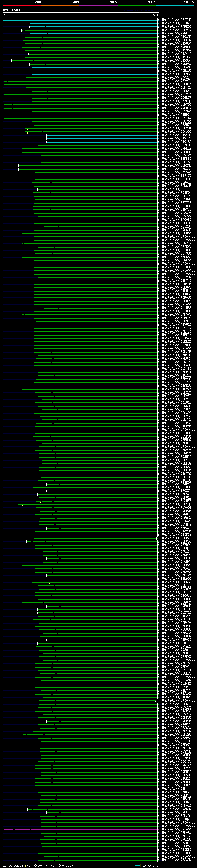This screenshot has width=197, height=868.
Task: Select UniRef100_Q2S350 last hit
Action: tap(177, 860)
